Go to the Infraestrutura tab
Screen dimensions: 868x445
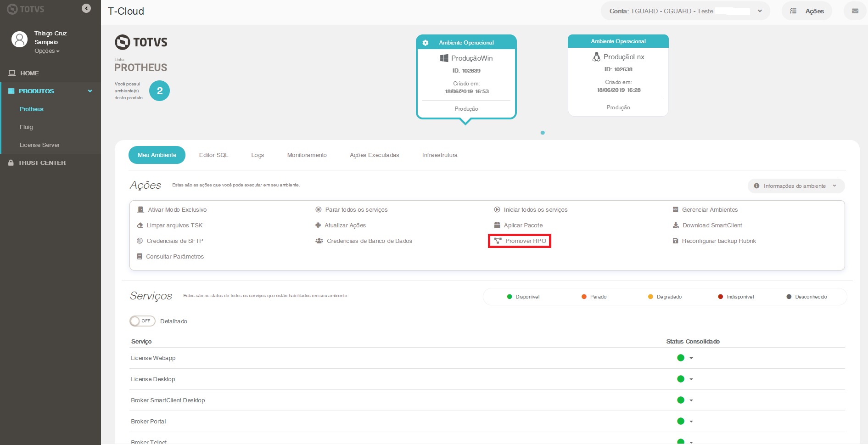440,155
